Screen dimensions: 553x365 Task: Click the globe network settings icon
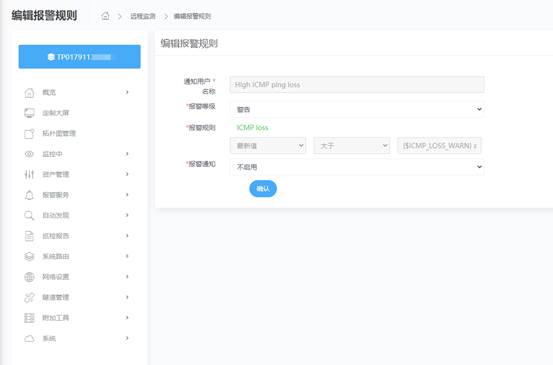click(x=29, y=277)
